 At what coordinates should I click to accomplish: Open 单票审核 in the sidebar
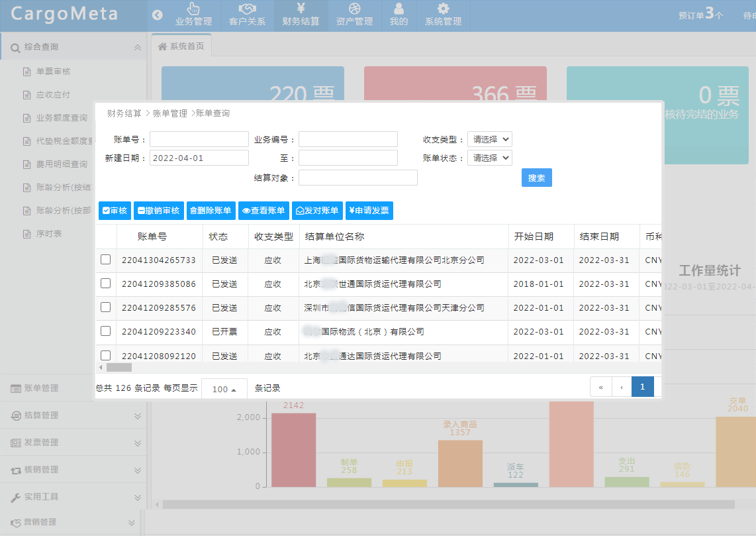click(53, 72)
